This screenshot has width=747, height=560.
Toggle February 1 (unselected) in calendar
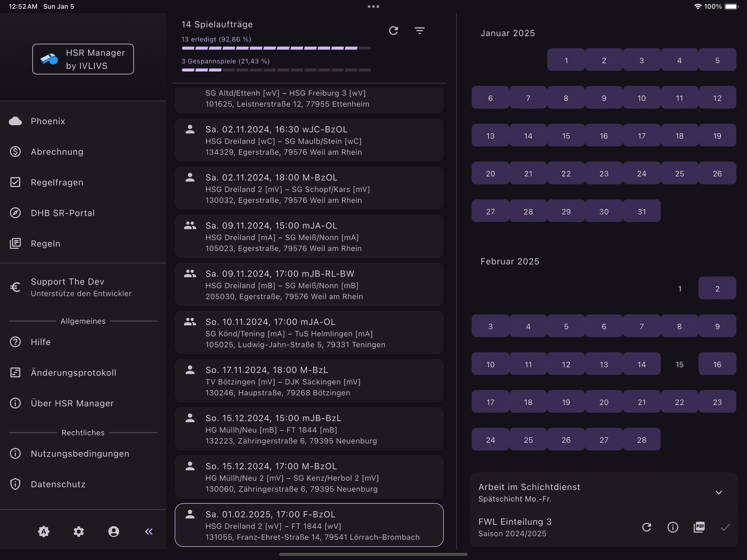tap(679, 288)
